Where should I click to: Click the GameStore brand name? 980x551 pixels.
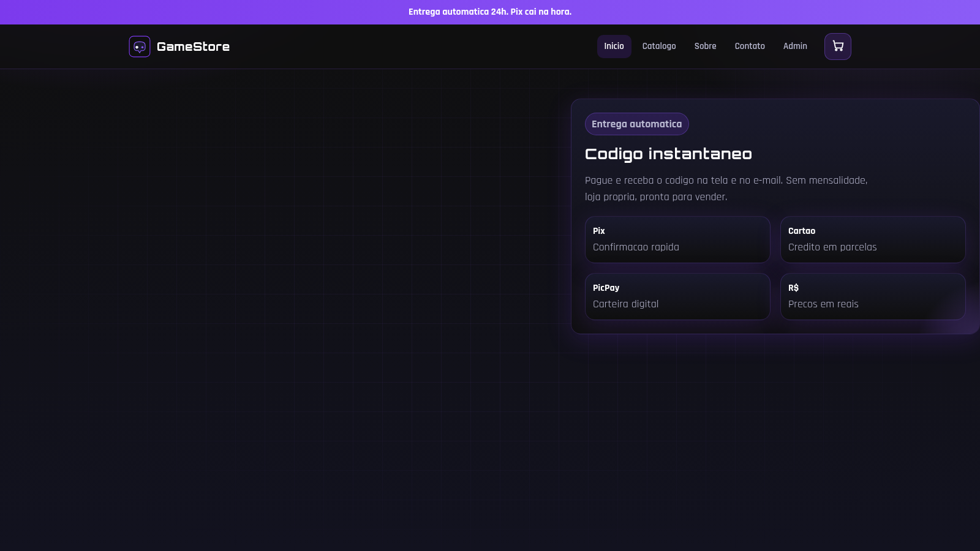pos(193,47)
